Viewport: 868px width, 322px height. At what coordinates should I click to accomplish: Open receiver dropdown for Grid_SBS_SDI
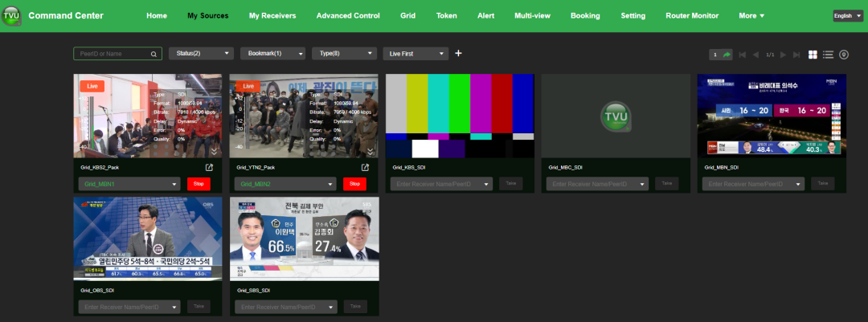coord(285,307)
